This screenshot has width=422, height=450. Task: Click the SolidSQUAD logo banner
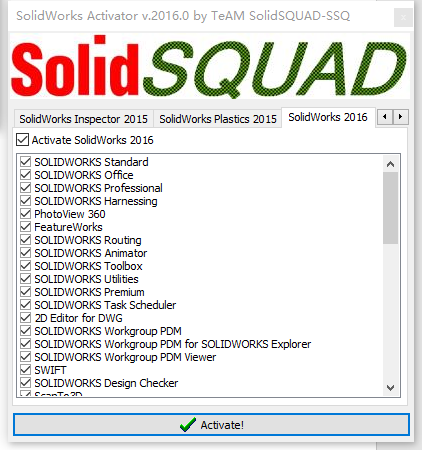[x=210, y=66]
